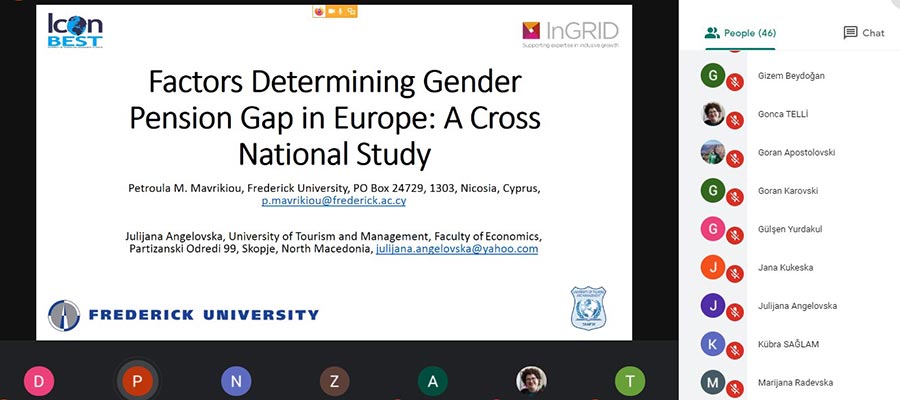The image size is (900, 400).
Task: Click muted mic icon for Goran Karovski
Action: pyautogui.click(x=735, y=195)
